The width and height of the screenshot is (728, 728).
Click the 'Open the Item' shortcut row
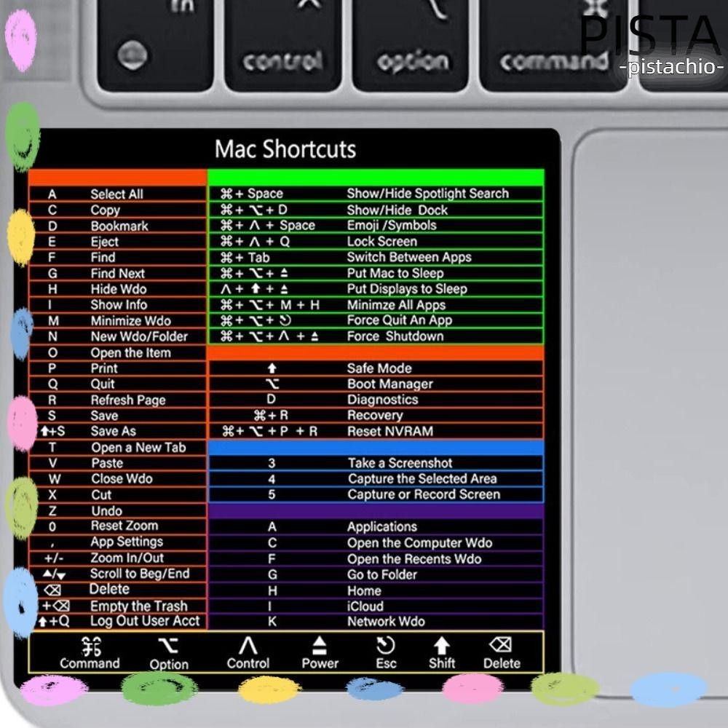click(118, 352)
